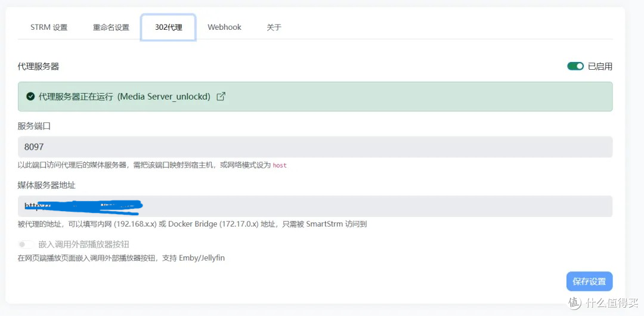Click the 服务端口 field showing 8097
Viewport: 644px width, 316px height.
pos(315,147)
